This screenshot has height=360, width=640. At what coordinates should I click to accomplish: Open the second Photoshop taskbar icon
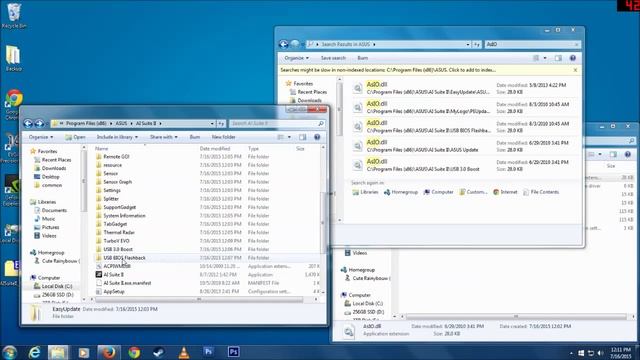pos(233,352)
